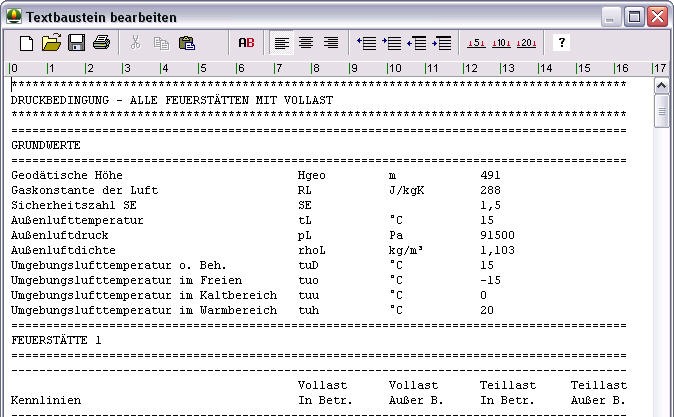Click 'Umgebungslufttemperatur im Warmbereich' text

(144, 310)
